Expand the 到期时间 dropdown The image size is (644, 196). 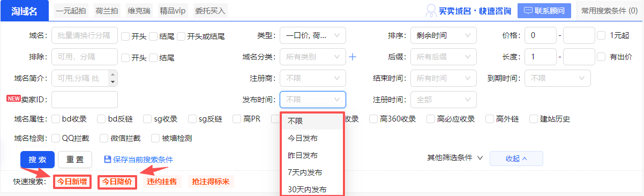(x=558, y=78)
